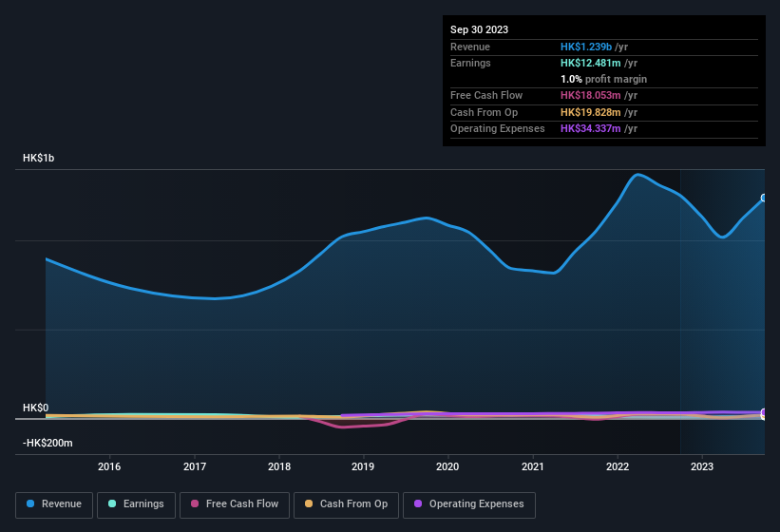The width and height of the screenshot is (780, 532).
Task: Click the Operating Expenses tooltip label
Action: pyautogui.click(x=498, y=129)
